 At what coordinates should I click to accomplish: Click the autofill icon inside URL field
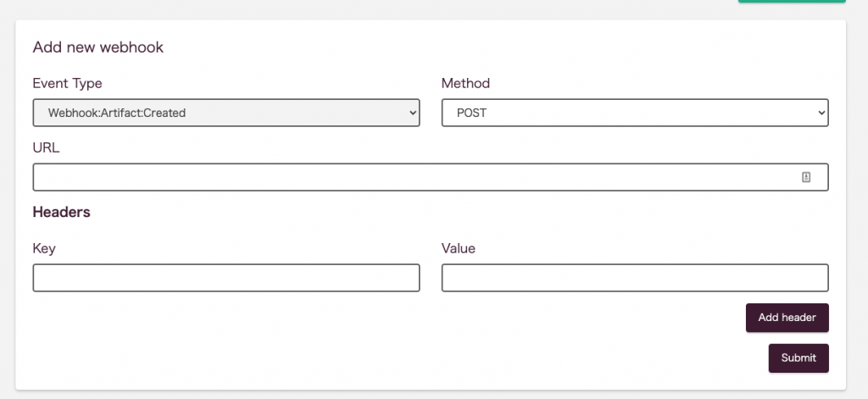click(x=806, y=177)
